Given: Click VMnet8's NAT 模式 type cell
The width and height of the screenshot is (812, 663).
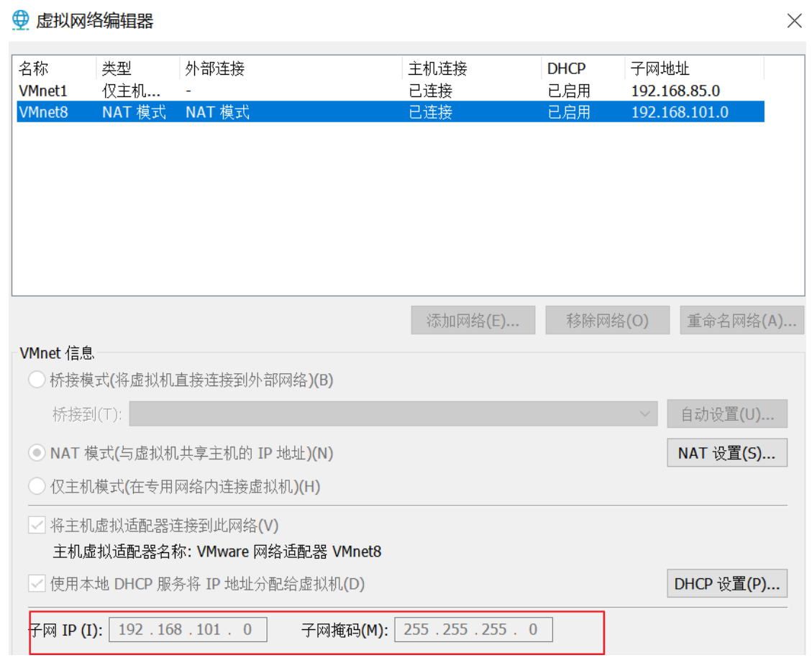Looking at the screenshot, I should pos(134,112).
